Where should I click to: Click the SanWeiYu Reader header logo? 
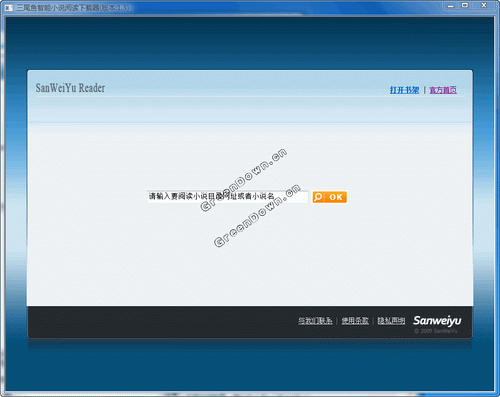pyautogui.click(x=70, y=88)
